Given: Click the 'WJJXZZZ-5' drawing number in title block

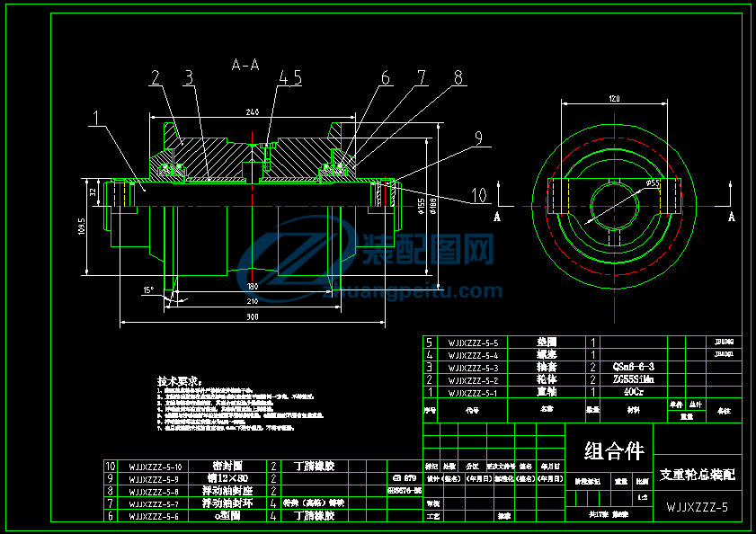Looking at the screenshot, I should (x=698, y=507).
